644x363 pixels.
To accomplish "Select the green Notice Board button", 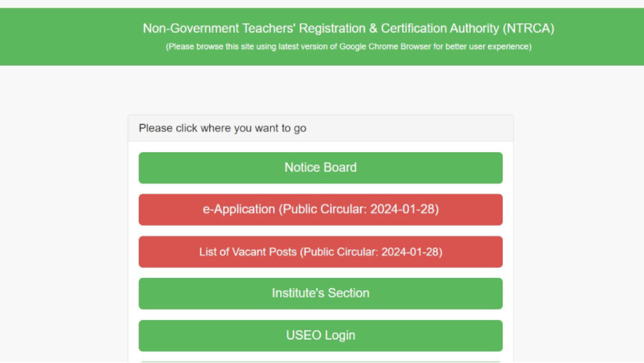I will 320,168.
